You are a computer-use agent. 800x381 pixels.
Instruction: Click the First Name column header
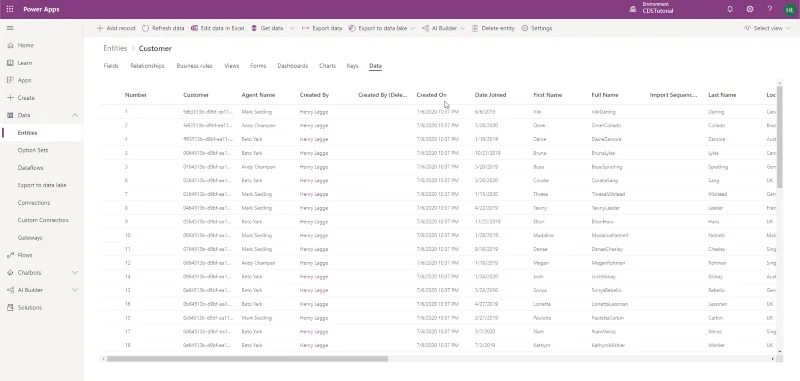pos(547,95)
